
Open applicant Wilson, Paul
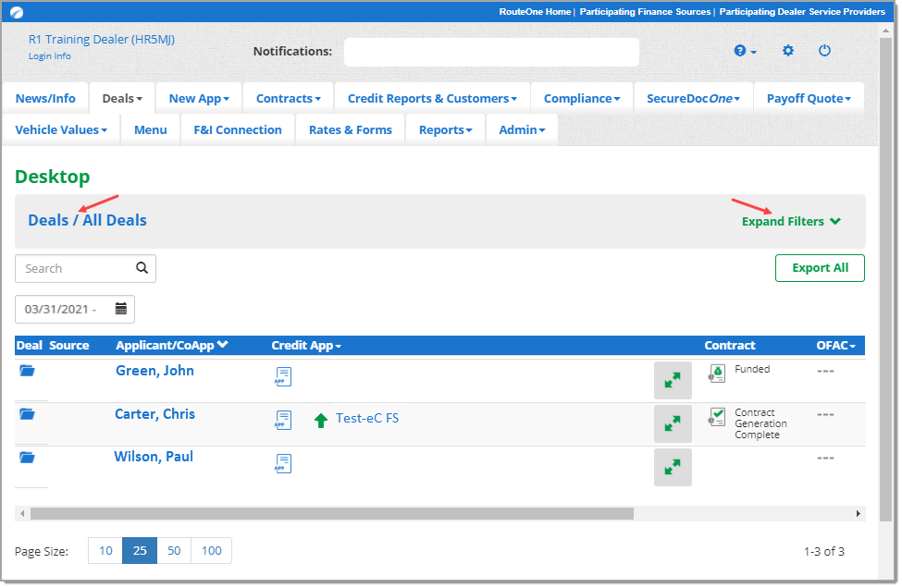pyautogui.click(x=154, y=457)
